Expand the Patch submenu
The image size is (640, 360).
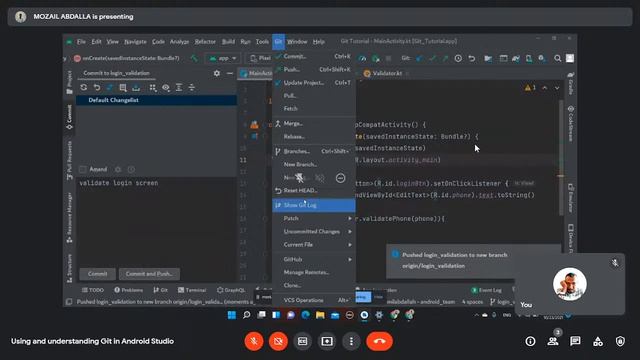(x=313, y=218)
